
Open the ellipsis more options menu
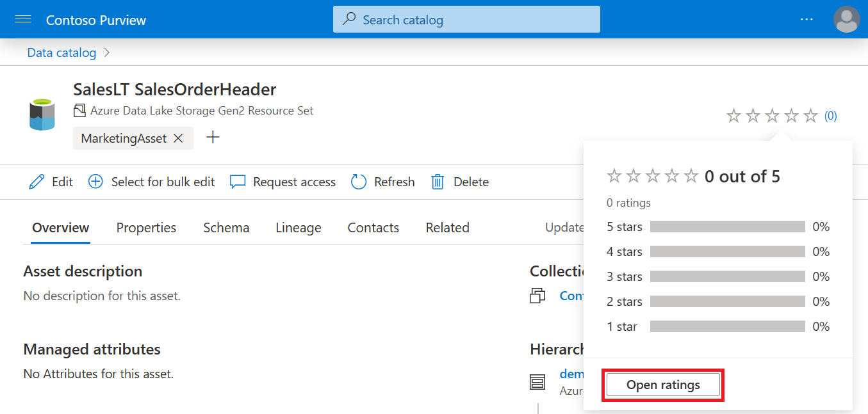(807, 20)
